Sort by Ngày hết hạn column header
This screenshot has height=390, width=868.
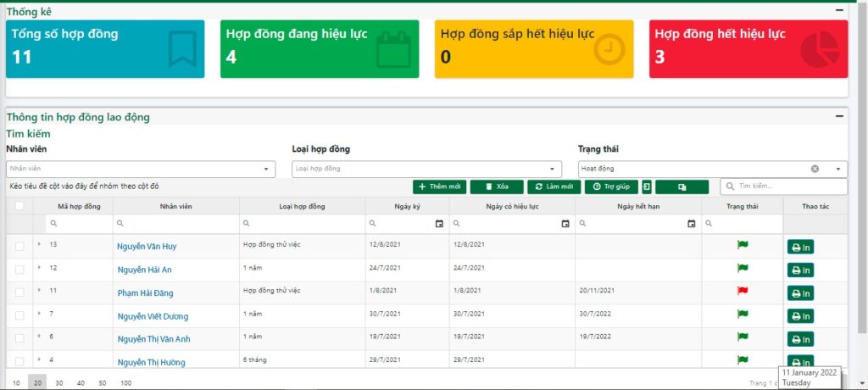(638, 206)
